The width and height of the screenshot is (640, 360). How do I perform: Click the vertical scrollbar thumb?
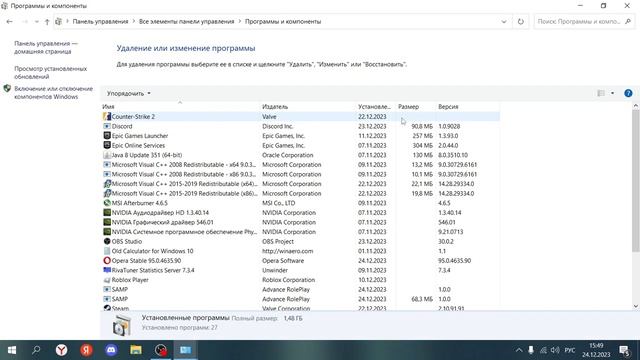[636, 180]
